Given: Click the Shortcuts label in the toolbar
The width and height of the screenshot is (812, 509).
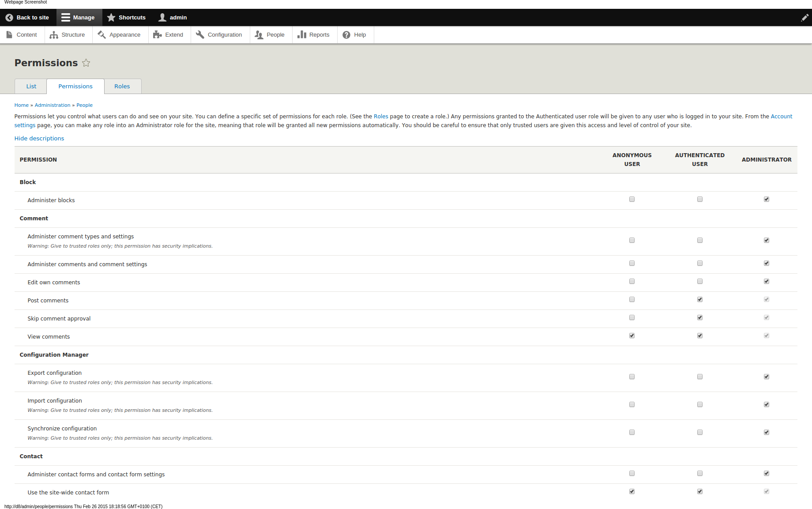Looking at the screenshot, I should click(132, 18).
